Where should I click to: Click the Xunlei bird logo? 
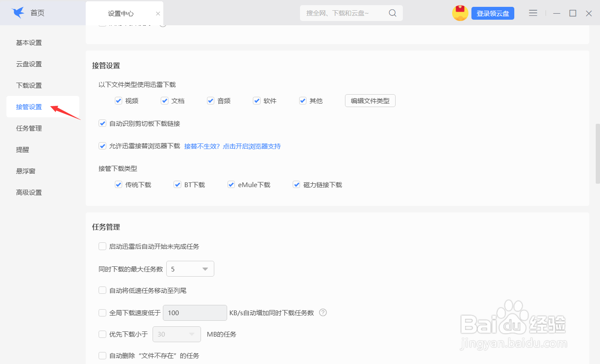18,13
